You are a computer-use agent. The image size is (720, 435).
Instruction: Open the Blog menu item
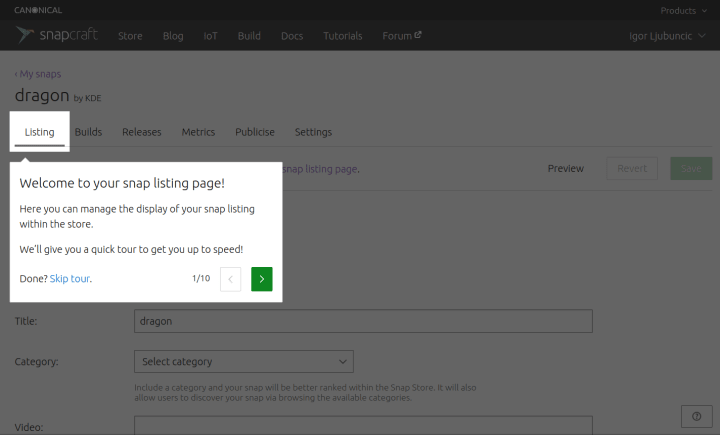pos(173,36)
